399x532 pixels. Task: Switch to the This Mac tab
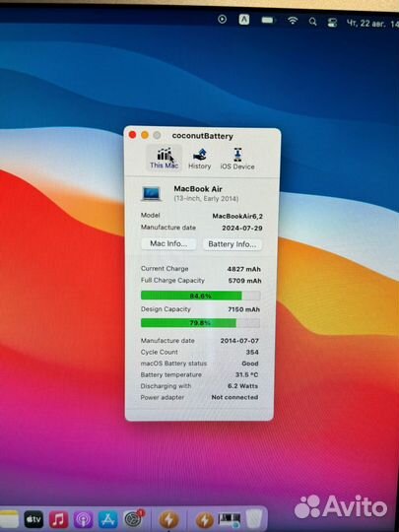[x=165, y=158]
